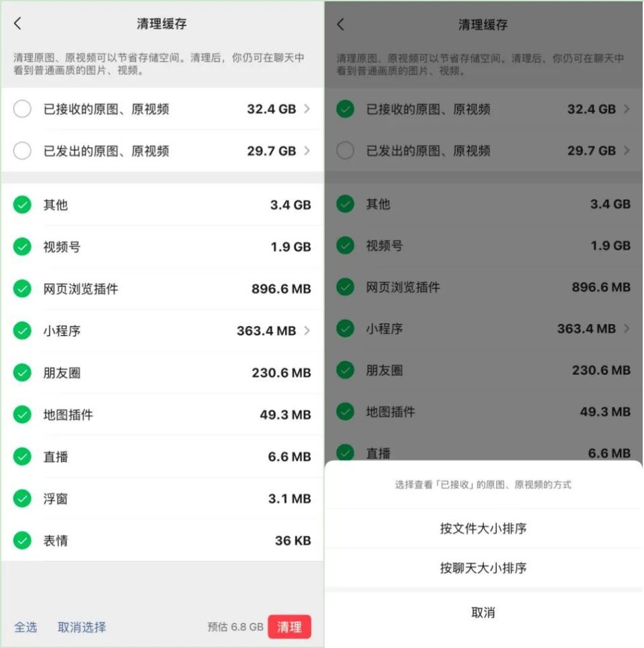Image resolution: width=644 pixels, height=648 pixels.
Task: Tap the 全选 link at the bottom
Action: [x=25, y=627]
